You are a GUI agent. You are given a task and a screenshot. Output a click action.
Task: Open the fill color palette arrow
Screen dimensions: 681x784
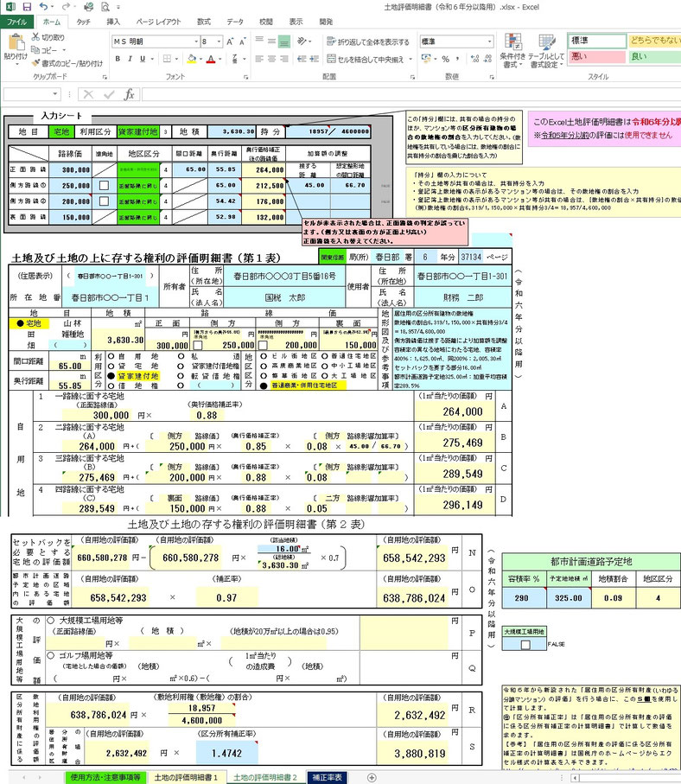click(x=200, y=59)
